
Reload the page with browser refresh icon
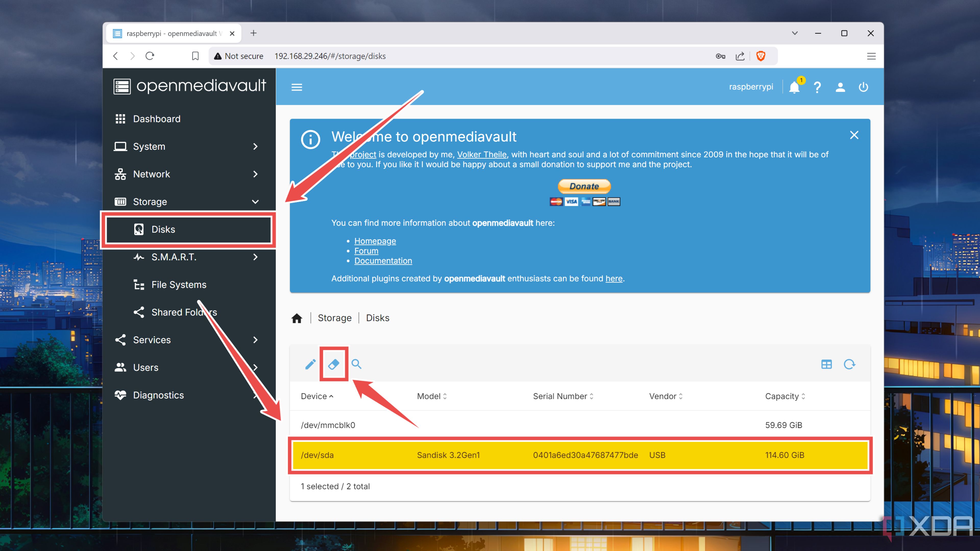click(150, 56)
